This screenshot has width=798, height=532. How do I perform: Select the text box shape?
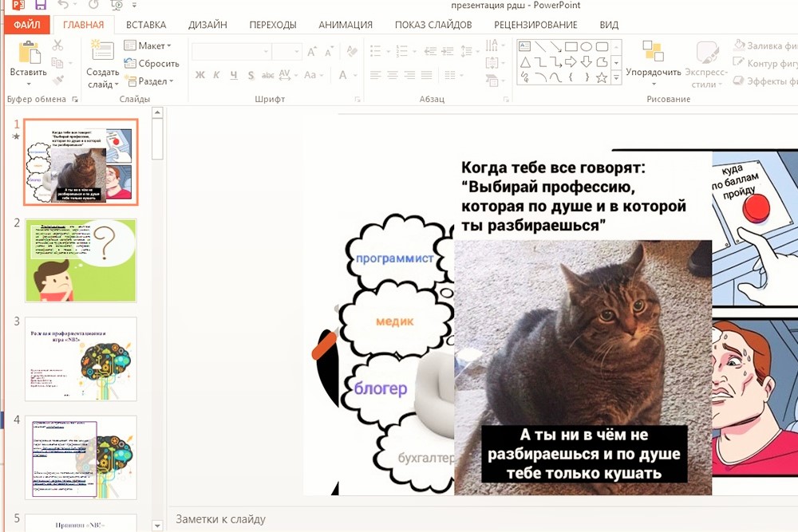(x=525, y=47)
